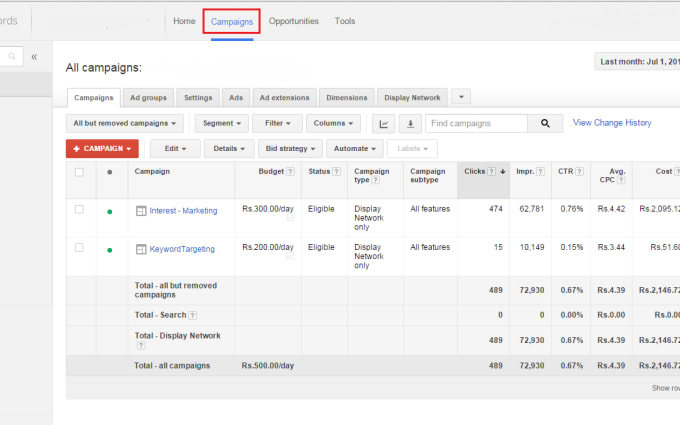The width and height of the screenshot is (680, 425).
Task: Click the magnifier search campaigns button
Action: [545, 124]
